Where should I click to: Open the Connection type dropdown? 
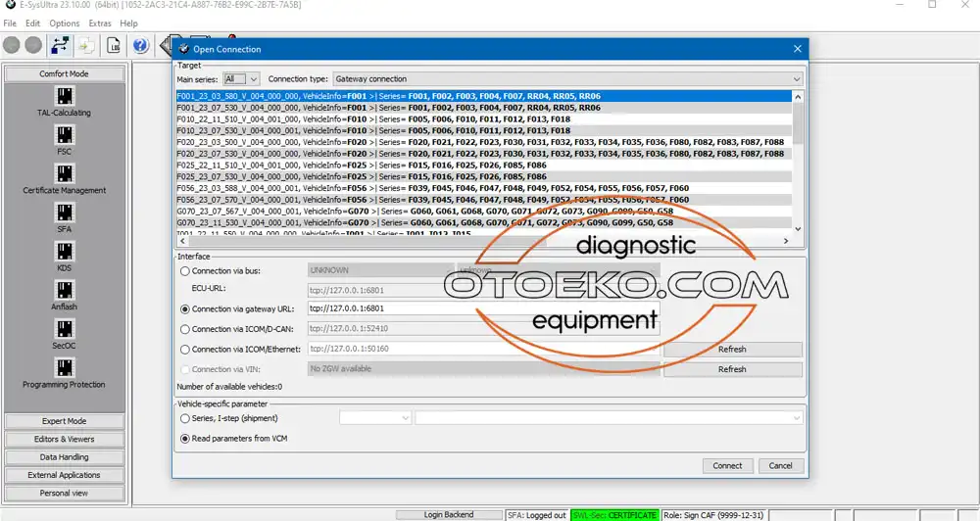click(567, 79)
